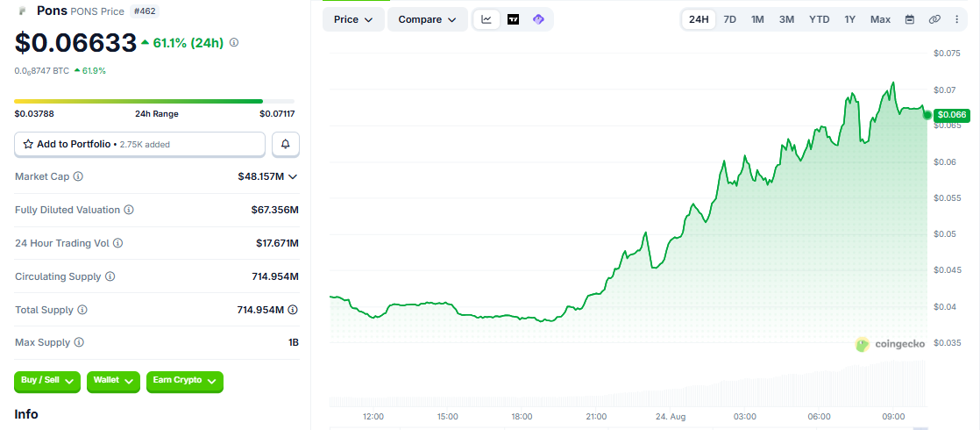This screenshot has height=430, width=980.
Task: Click the star icon in Add to Portfolio
Action: (x=28, y=144)
